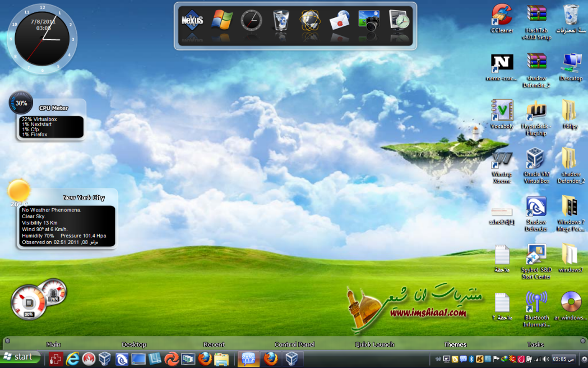The image size is (588, 368).
Task: Select the Windows 7 Mega Pack folder
Action: coord(571,213)
